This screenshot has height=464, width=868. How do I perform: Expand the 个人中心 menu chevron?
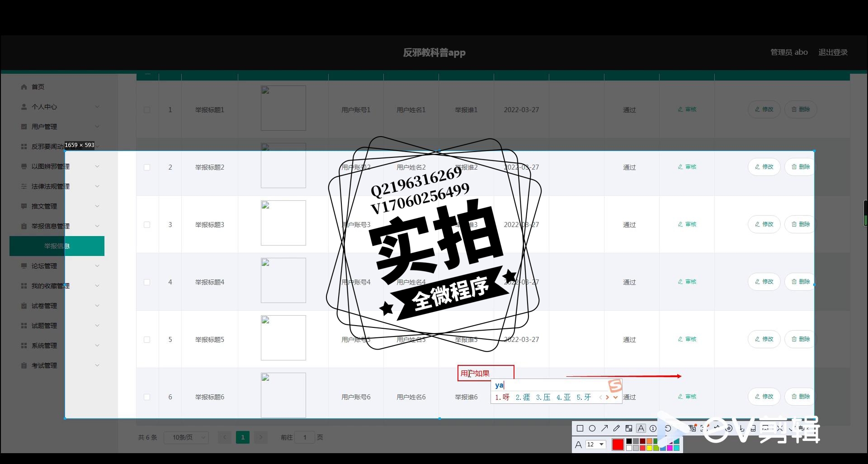click(x=97, y=107)
